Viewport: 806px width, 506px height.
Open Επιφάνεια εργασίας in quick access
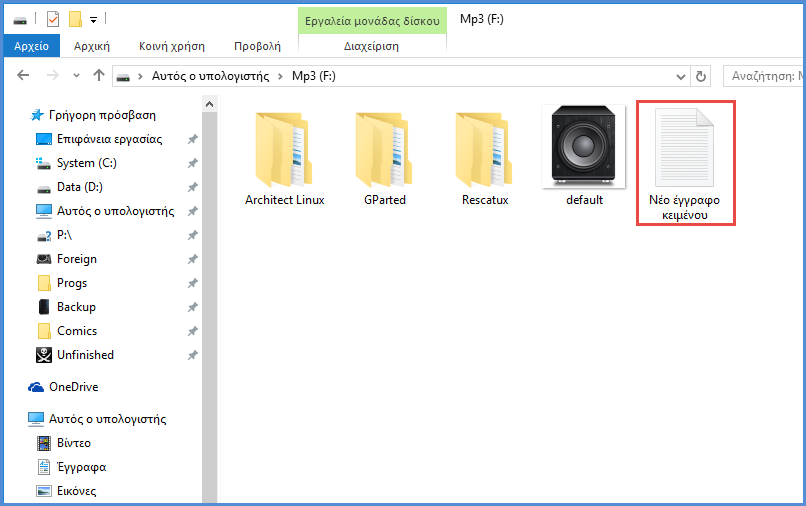109,139
